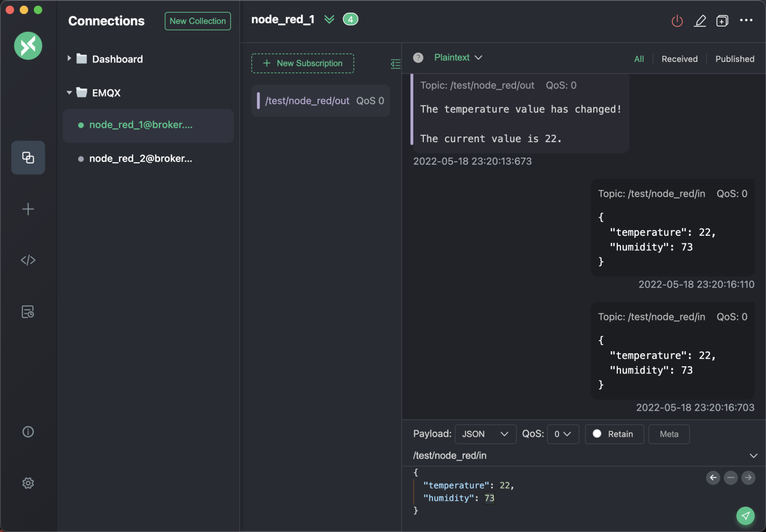Click the published message timestamped 23:20:16:703

672,351
